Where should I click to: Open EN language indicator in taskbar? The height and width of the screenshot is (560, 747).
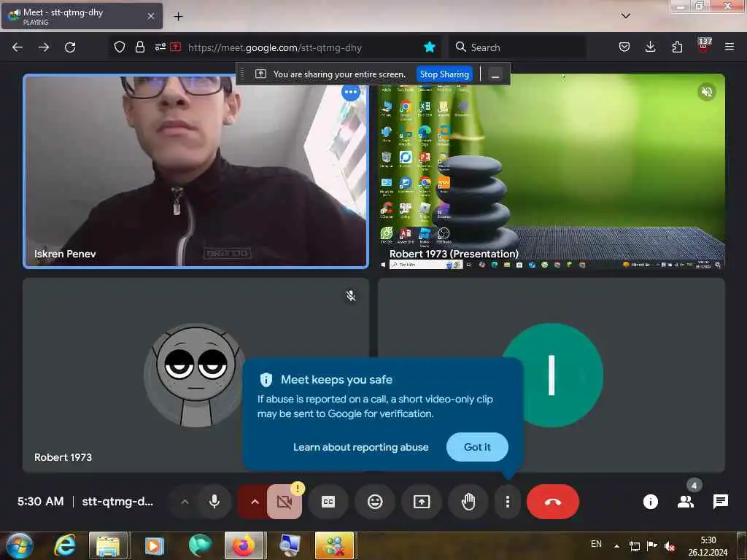(x=596, y=544)
